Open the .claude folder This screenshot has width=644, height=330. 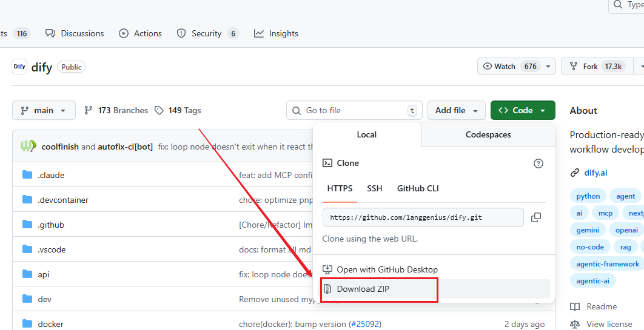[x=51, y=175]
